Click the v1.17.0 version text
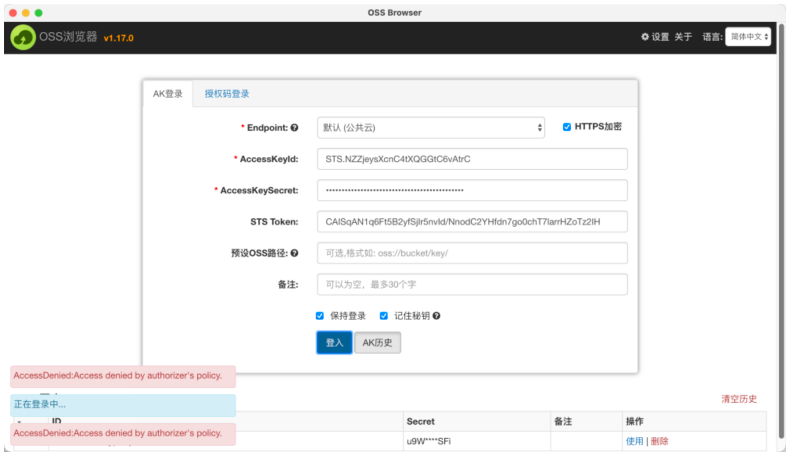The image size is (801, 468). (x=119, y=38)
